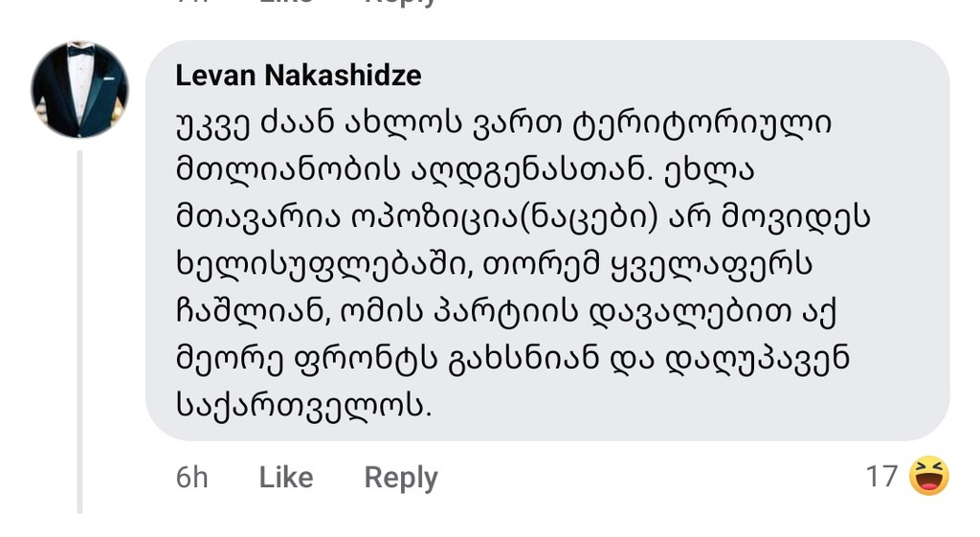980x537 pixels.
Task: Click the laughing reaction emoji
Action: (928, 476)
